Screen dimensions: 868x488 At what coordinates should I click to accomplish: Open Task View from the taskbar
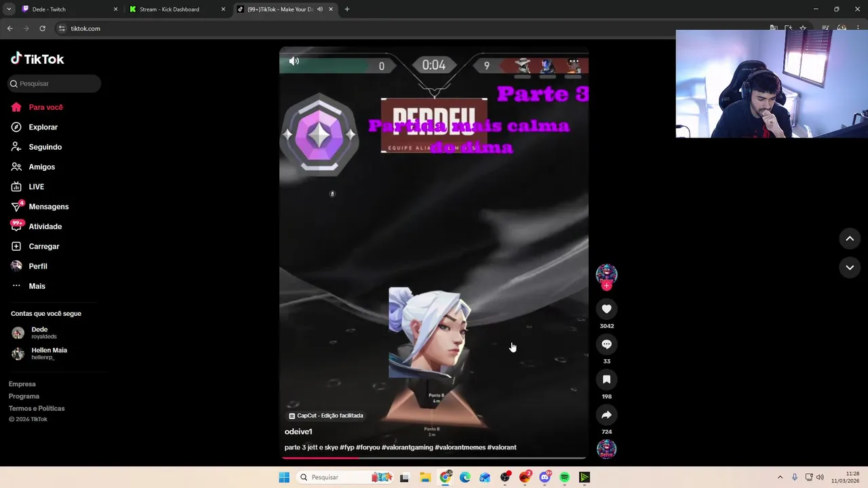click(x=405, y=477)
